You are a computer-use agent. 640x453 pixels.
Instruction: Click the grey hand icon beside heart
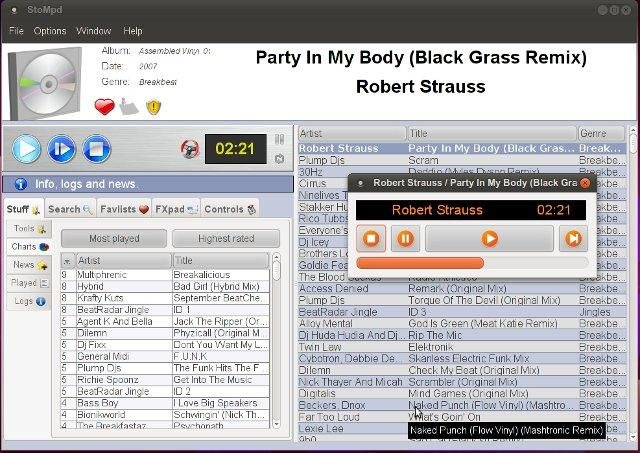129,107
